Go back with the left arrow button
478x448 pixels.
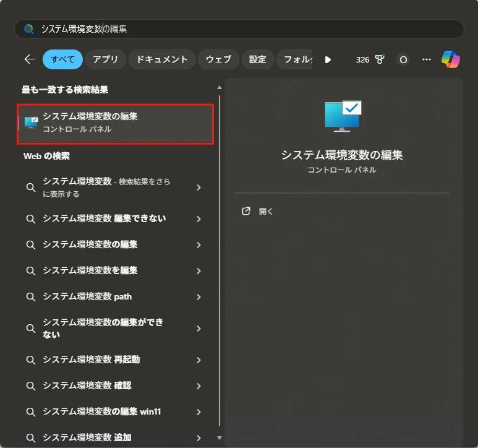click(x=30, y=59)
